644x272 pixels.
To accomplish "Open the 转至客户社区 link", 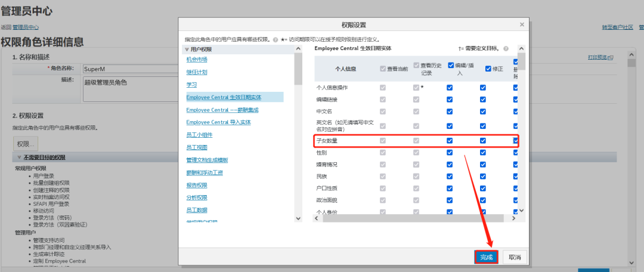I will [x=617, y=27].
